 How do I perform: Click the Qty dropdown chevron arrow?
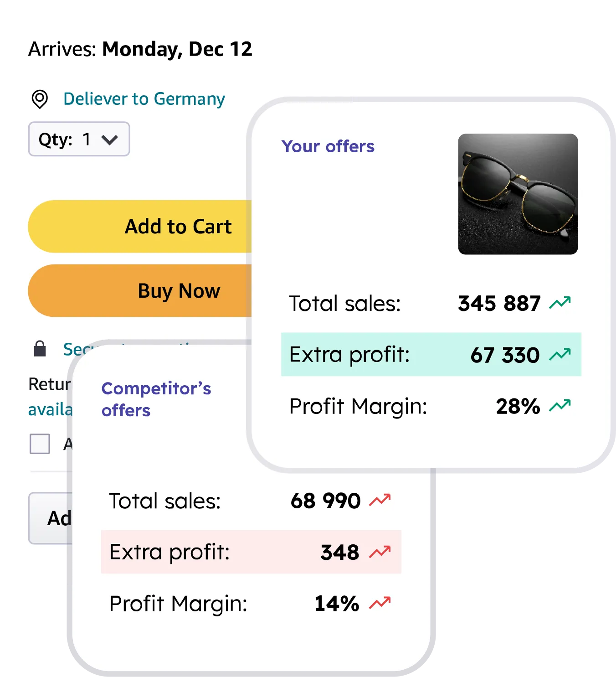point(110,140)
